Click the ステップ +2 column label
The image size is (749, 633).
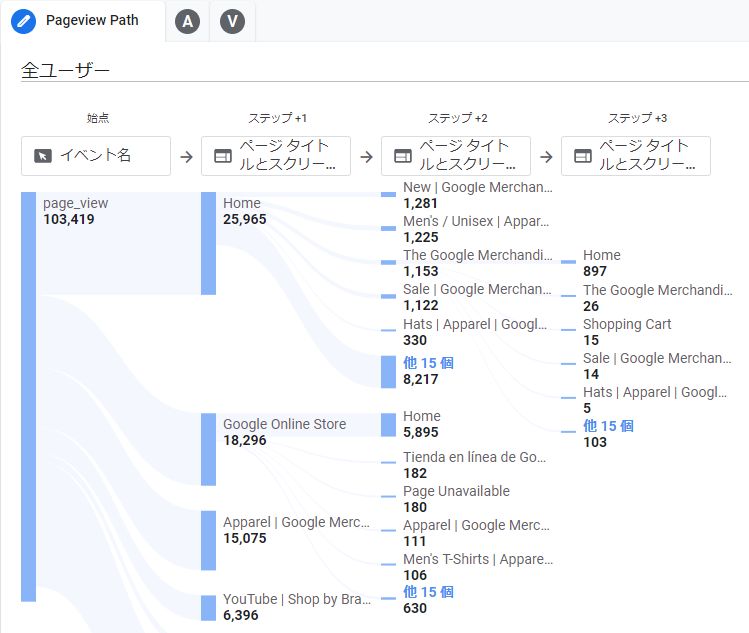click(x=457, y=118)
